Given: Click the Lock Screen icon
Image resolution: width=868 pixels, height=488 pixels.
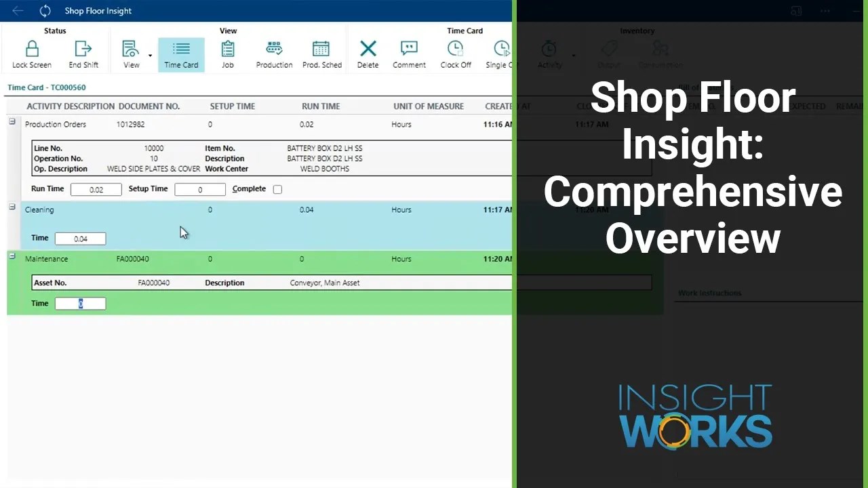Looking at the screenshot, I should pos(32,49).
